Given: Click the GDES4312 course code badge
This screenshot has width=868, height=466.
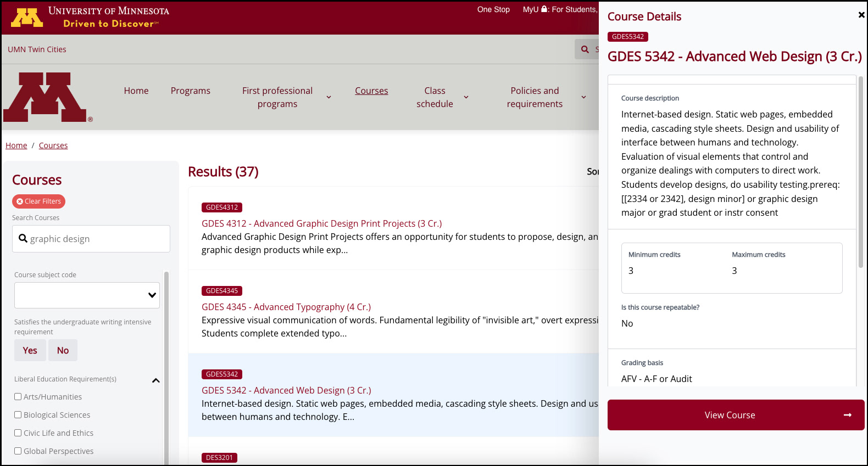Looking at the screenshot, I should [222, 207].
